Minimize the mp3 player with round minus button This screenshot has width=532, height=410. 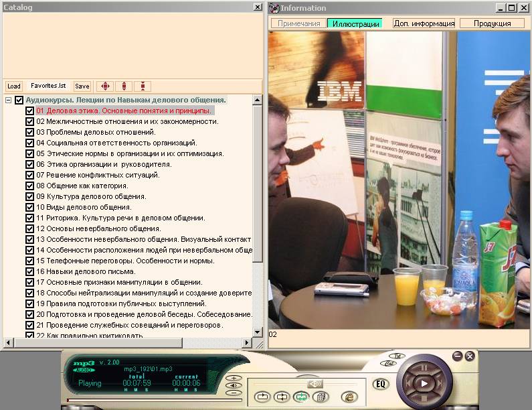[x=457, y=356]
